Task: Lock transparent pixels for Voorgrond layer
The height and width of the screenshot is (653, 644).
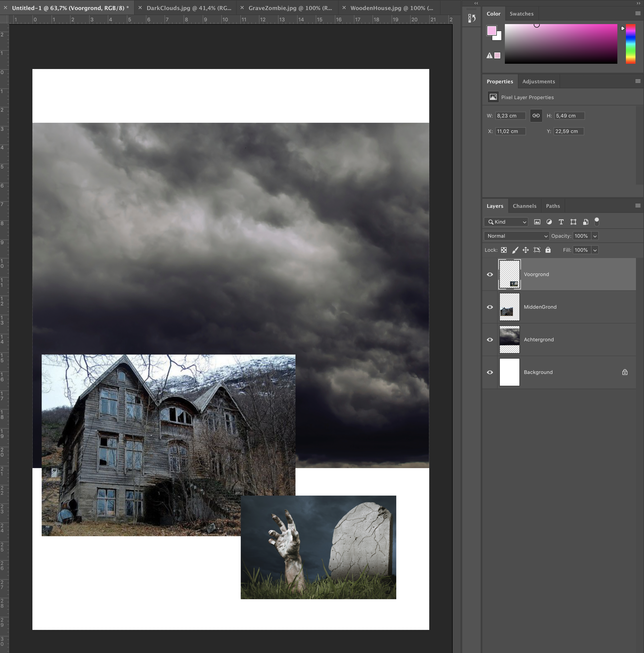Action: pos(504,250)
